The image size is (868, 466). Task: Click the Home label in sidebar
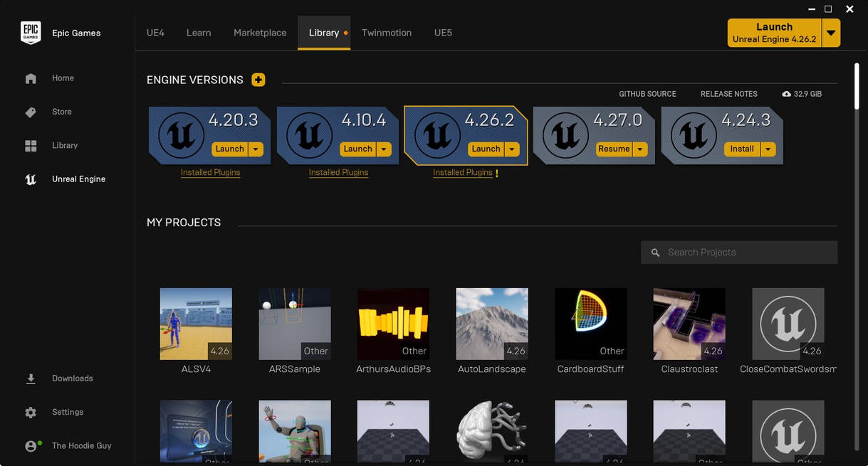click(63, 78)
